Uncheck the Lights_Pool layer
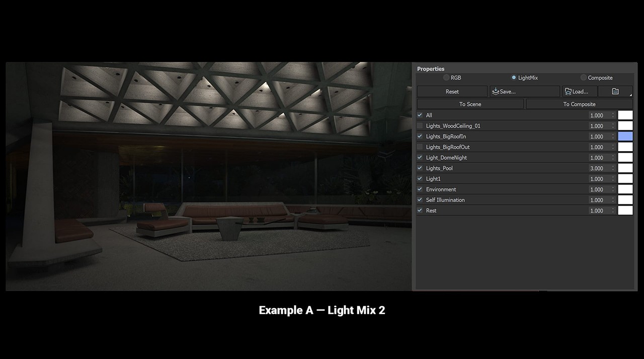 [x=420, y=168]
